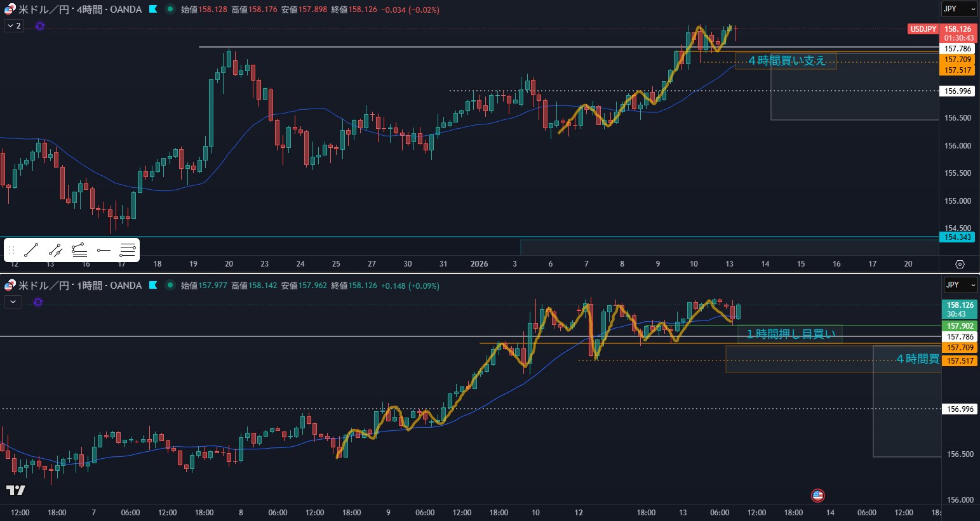This screenshot has width=980, height=521.
Task: Select the Horizontal Ray tool
Action: point(104,250)
